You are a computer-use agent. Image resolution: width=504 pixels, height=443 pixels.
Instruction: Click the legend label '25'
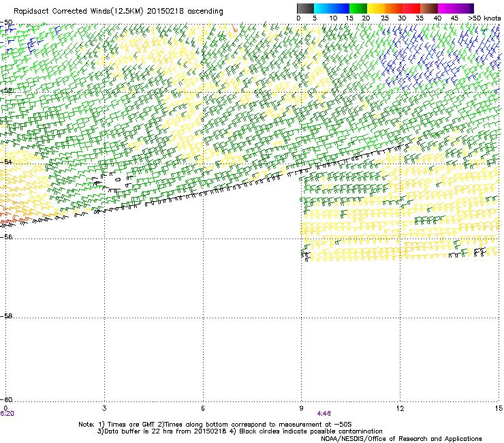[384, 18]
